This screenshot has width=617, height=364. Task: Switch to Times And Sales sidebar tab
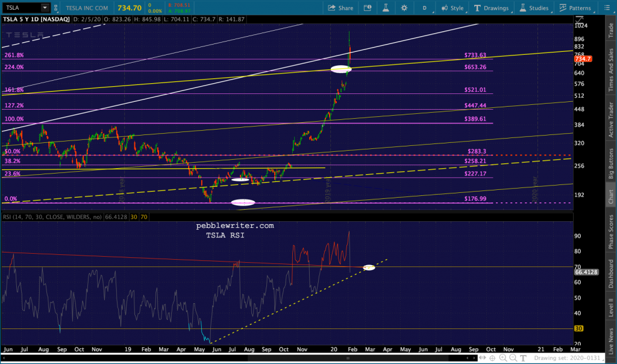611,70
